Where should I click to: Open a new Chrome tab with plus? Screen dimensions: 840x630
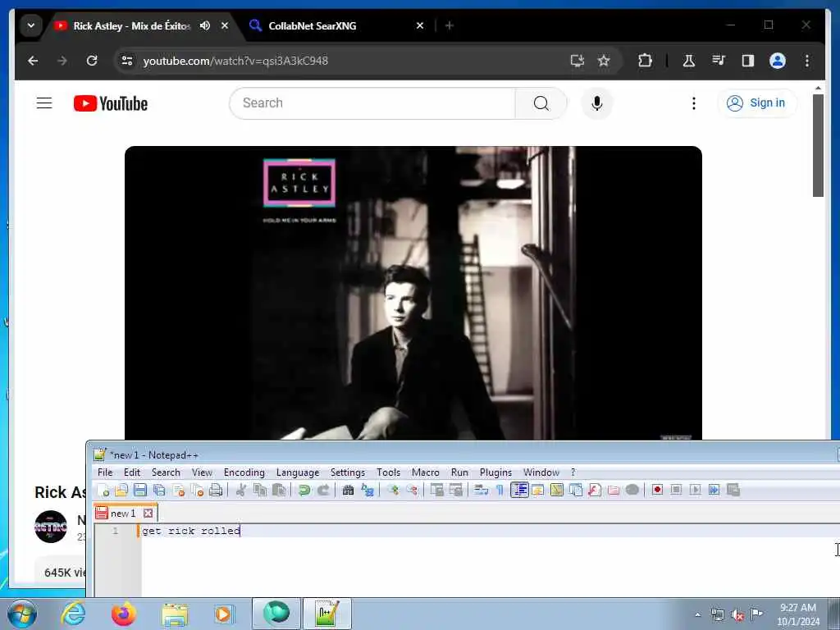450,25
